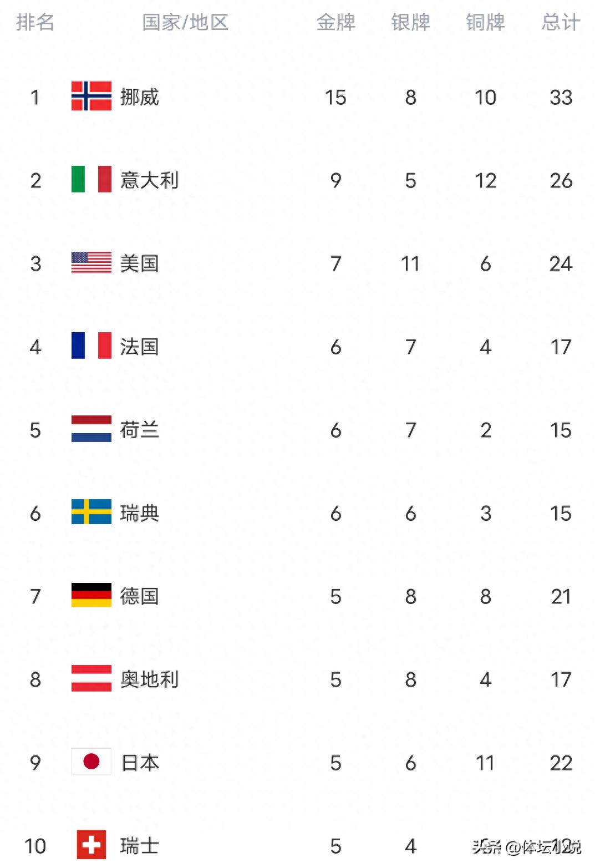Click Norway's total medal count 33
Image resolution: width=595 pixels, height=868 pixels.
point(561,98)
